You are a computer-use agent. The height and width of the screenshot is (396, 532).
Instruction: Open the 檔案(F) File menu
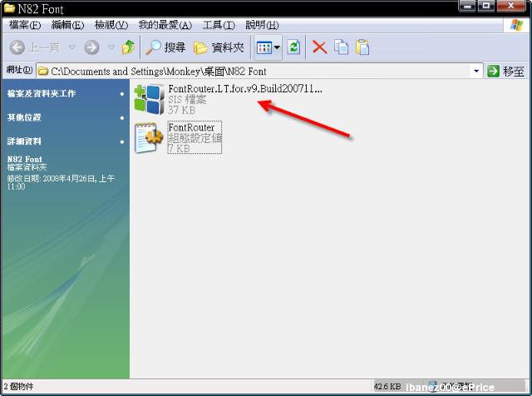pyautogui.click(x=25, y=25)
